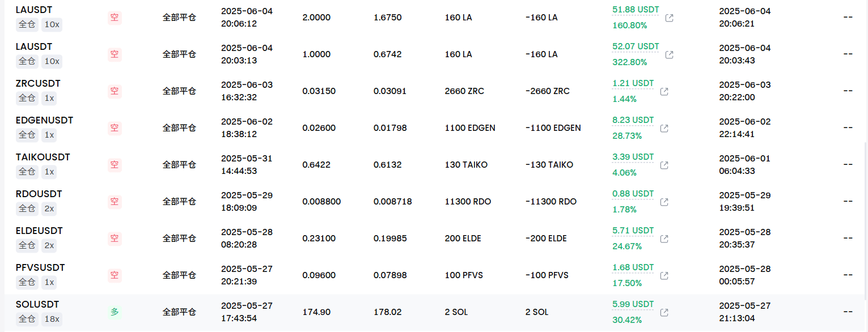Click share icon beside EDGENUSDT 8.23 USDT
868x332 pixels.
click(x=664, y=129)
